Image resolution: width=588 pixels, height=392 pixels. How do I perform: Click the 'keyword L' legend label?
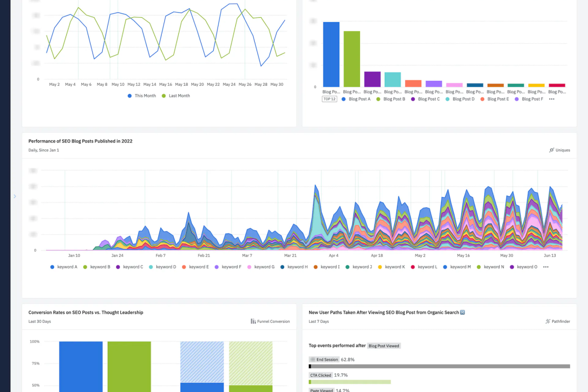point(427,267)
